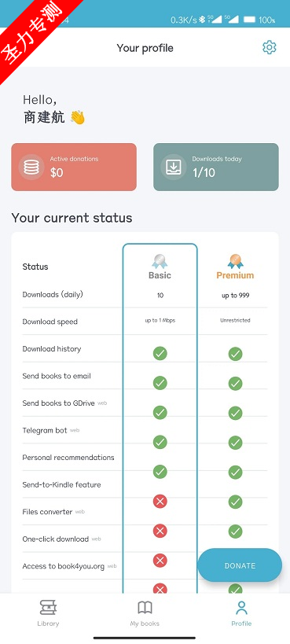This screenshot has width=290, height=644.
Task: Tap Premium checkmark for Send books to email
Action: [x=235, y=383]
